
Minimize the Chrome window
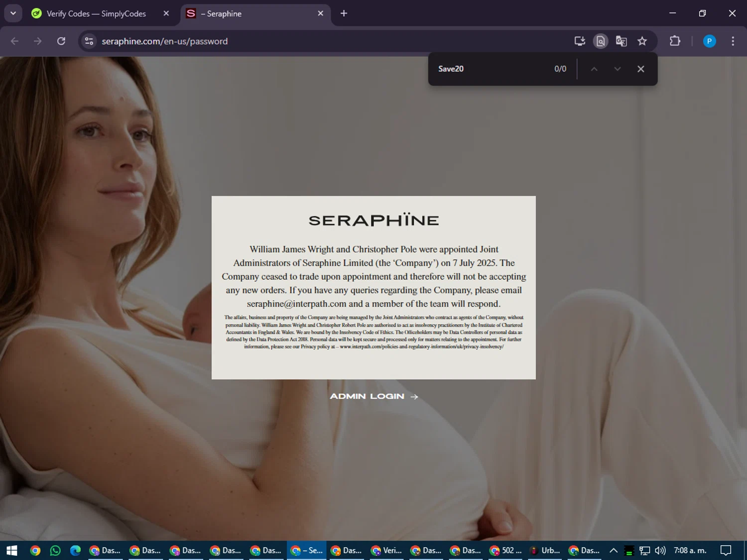pyautogui.click(x=672, y=13)
